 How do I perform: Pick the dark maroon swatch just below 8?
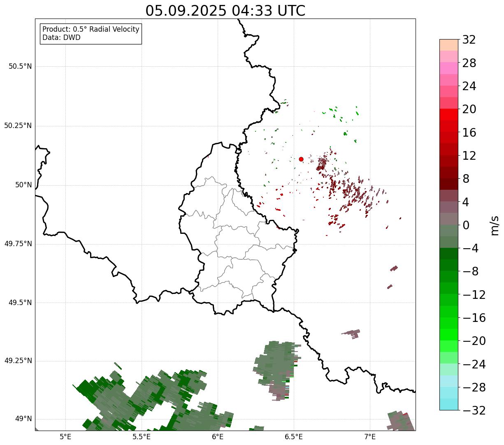click(449, 184)
